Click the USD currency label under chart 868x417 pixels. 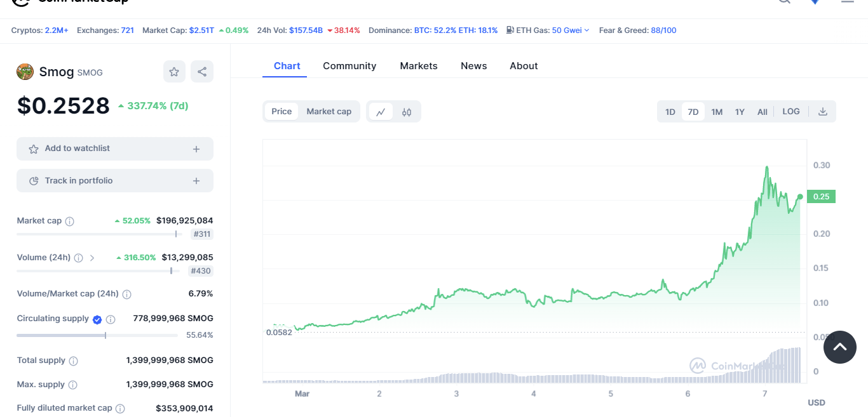(x=817, y=403)
